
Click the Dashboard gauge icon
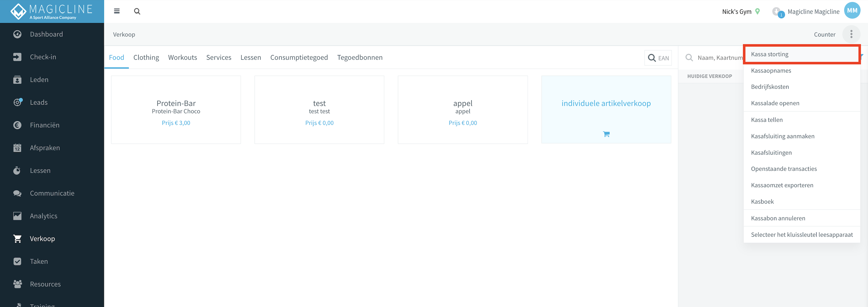click(x=17, y=34)
